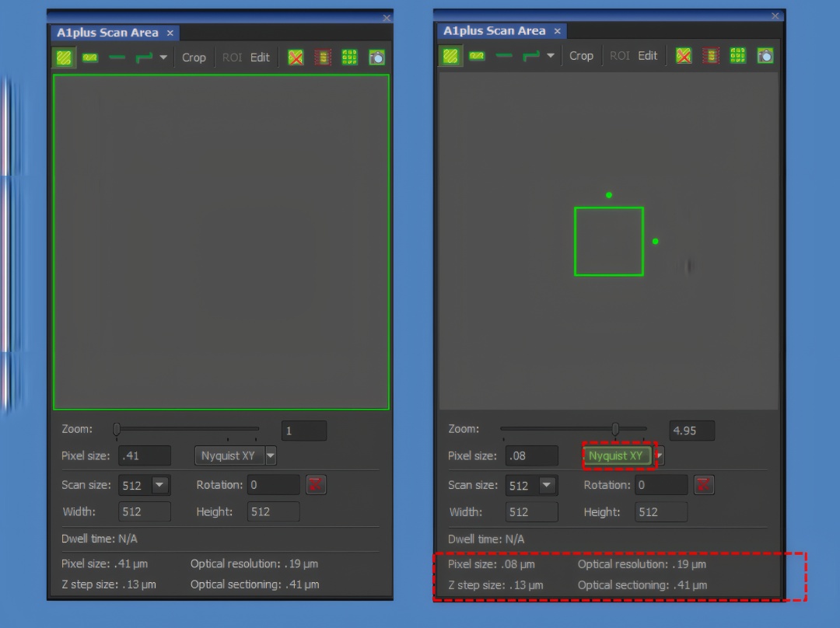This screenshot has height=628, width=840.
Task: Click green grid icon in right panel
Action: (737, 56)
